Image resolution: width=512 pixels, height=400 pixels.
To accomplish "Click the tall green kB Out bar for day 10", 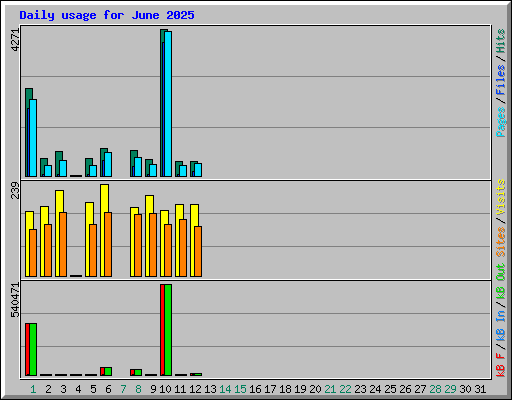I will coord(168,330).
